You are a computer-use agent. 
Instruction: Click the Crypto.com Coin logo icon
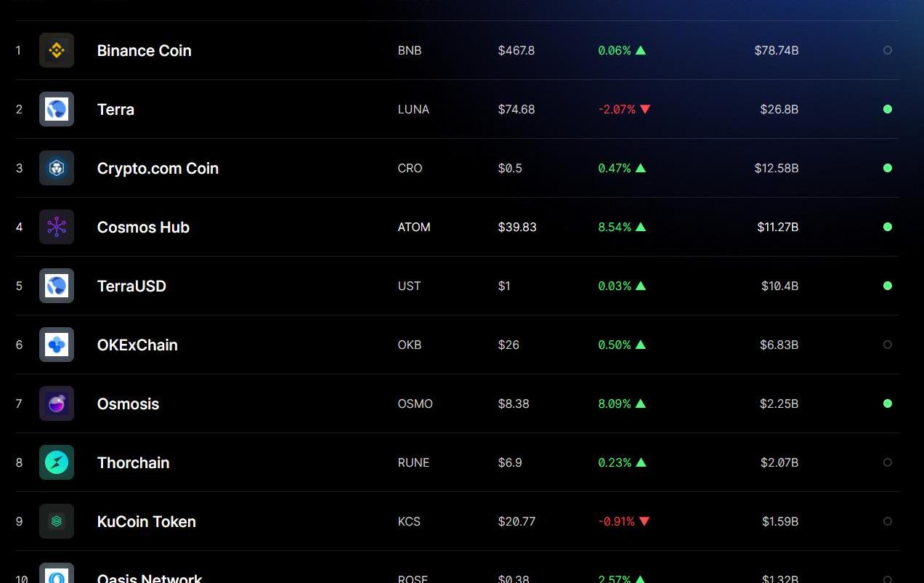pyautogui.click(x=57, y=168)
